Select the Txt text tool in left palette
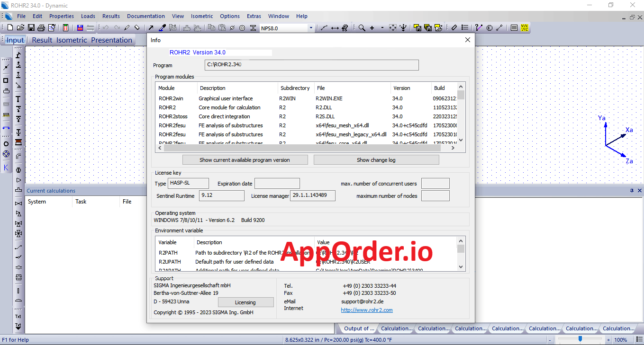This screenshot has width=644, height=345. tap(18, 316)
